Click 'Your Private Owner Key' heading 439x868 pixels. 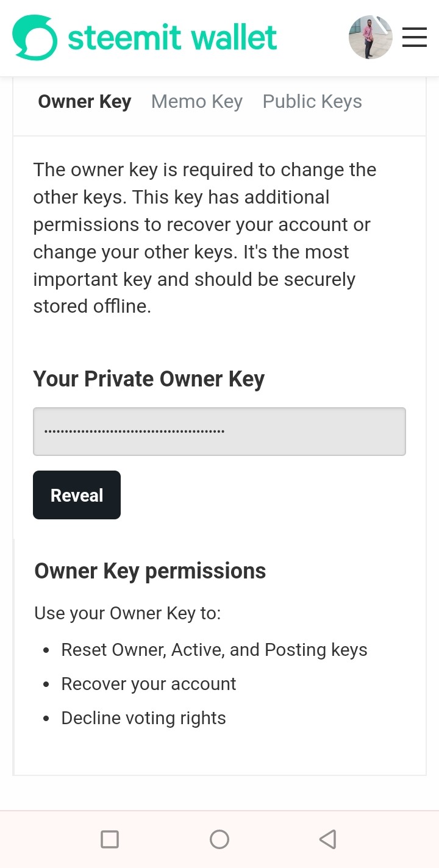[149, 379]
